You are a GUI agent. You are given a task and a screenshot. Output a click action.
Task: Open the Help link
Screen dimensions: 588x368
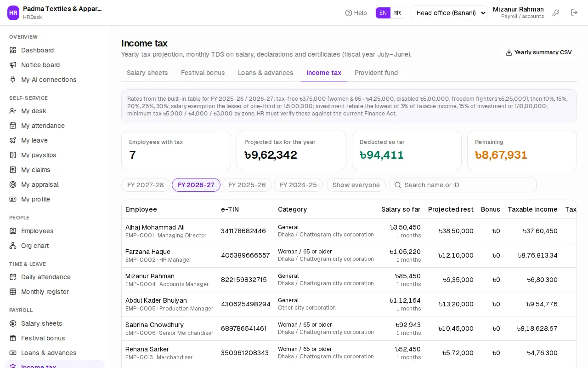coord(356,13)
